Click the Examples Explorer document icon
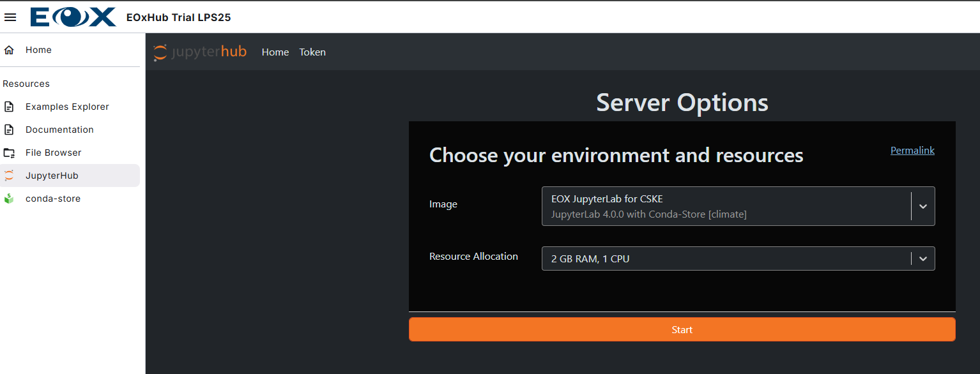The image size is (980, 374). point(9,107)
